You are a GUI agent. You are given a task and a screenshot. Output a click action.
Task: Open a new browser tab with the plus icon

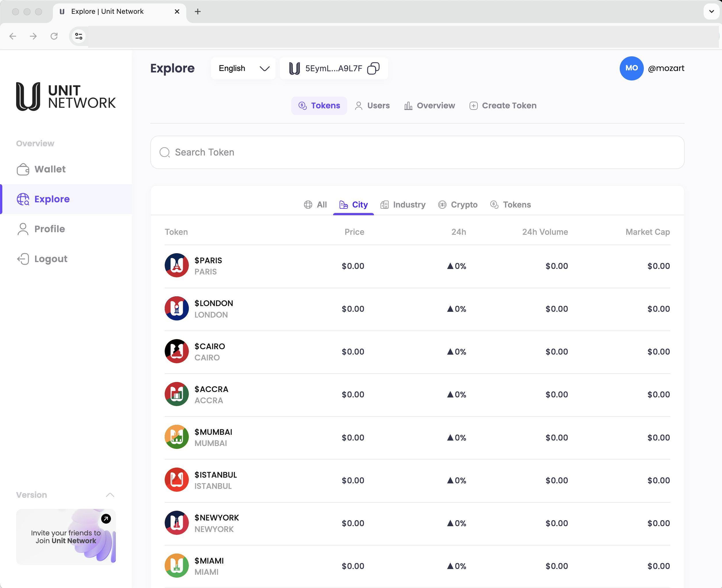point(198,11)
